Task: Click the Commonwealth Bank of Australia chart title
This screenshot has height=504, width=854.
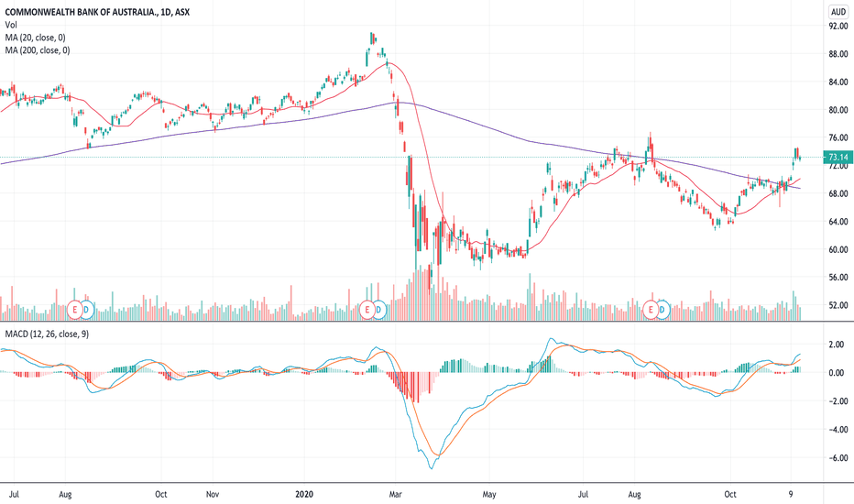Action: [97, 11]
